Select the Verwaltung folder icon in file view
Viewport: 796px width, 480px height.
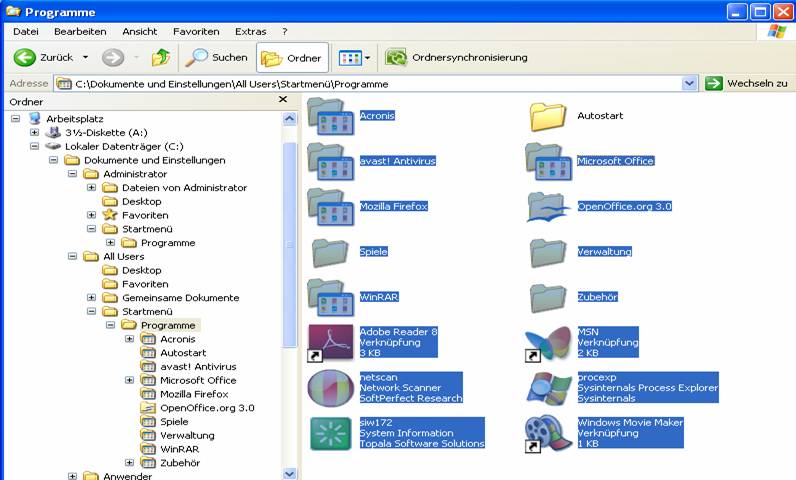(548, 253)
